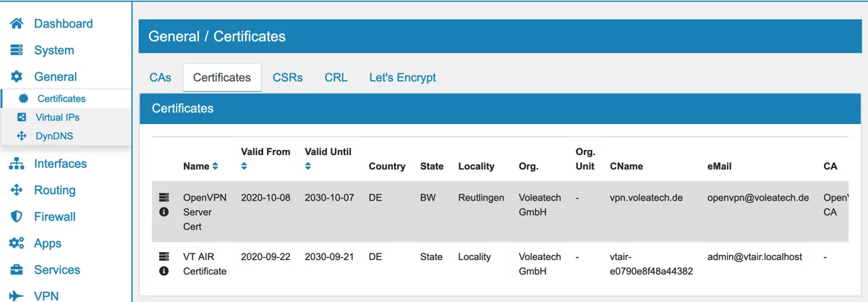Open DynDNS in sidebar
The height and width of the screenshot is (302, 868).
pos(54,136)
